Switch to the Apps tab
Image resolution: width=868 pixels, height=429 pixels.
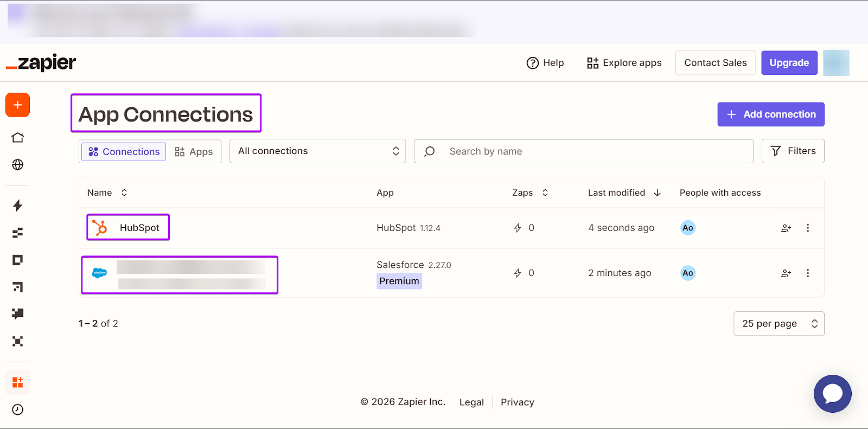tap(194, 152)
